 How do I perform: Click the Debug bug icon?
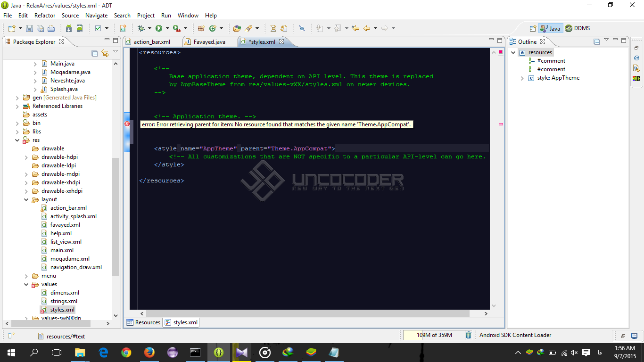coord(140,28)
